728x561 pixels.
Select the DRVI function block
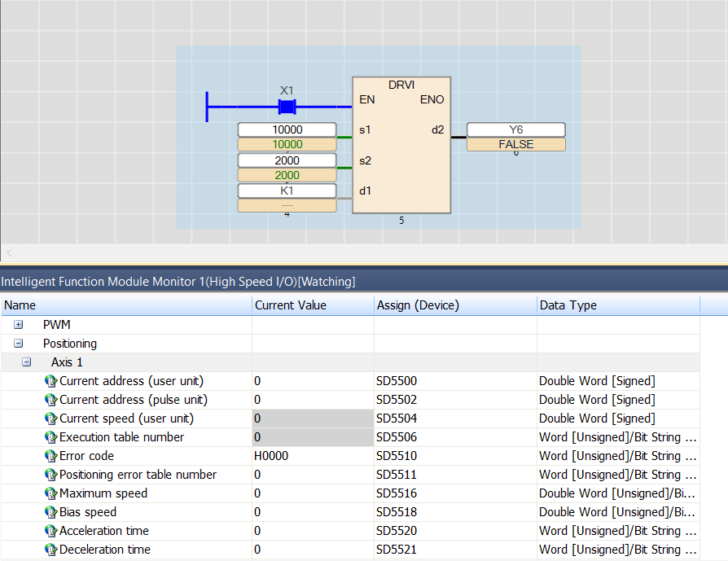pyautogui.click(x=401, y=145)
